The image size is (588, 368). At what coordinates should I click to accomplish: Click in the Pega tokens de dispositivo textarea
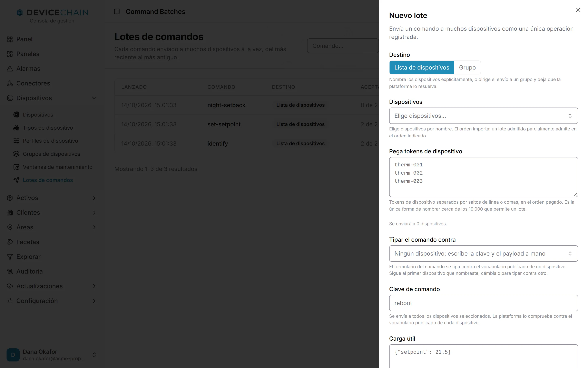pyautogui.click(x=483, y=177)
